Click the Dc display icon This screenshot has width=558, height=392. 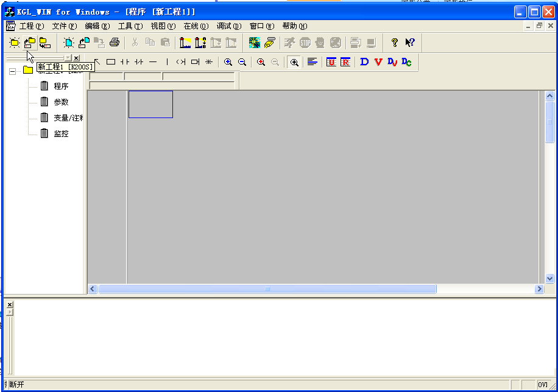(406, 62)
